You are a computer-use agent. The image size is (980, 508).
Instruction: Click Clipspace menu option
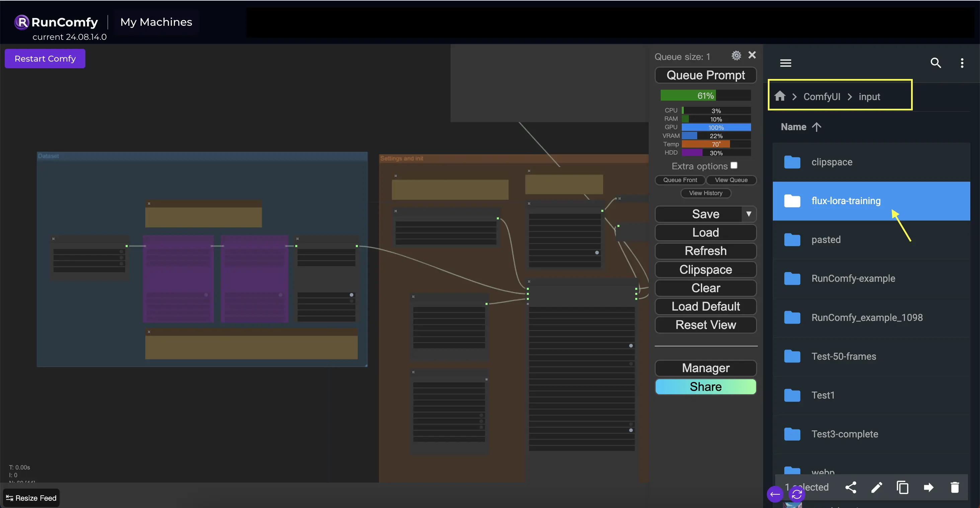705,269
